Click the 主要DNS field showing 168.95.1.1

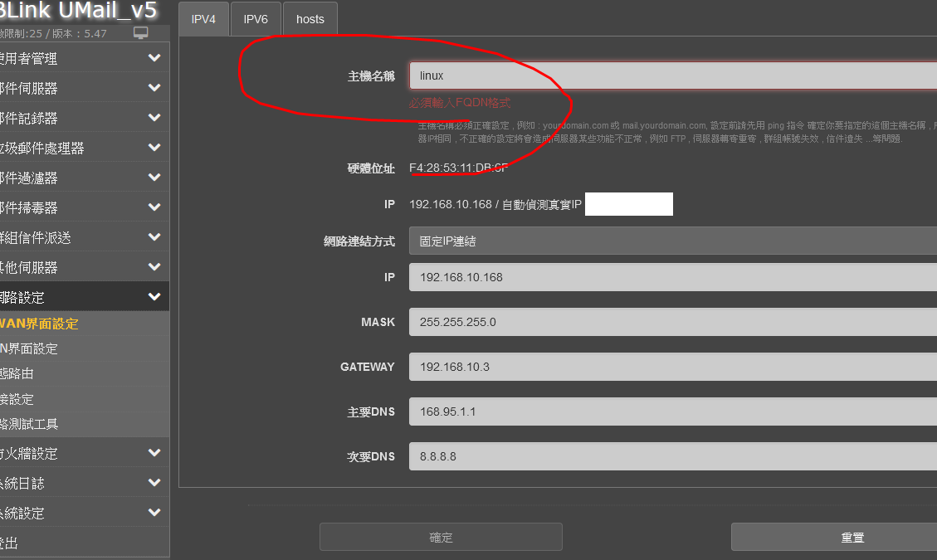(672, 411)
